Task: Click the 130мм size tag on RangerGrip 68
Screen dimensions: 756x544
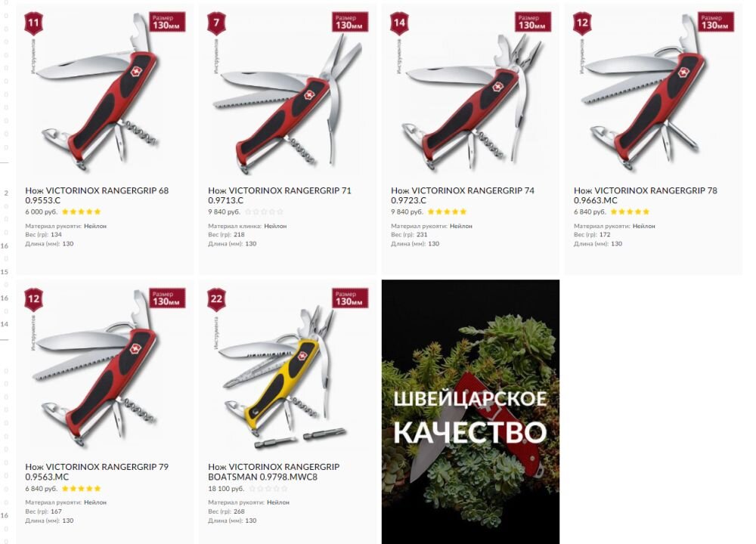Action: pyautogui.click(x=167, y=22)
